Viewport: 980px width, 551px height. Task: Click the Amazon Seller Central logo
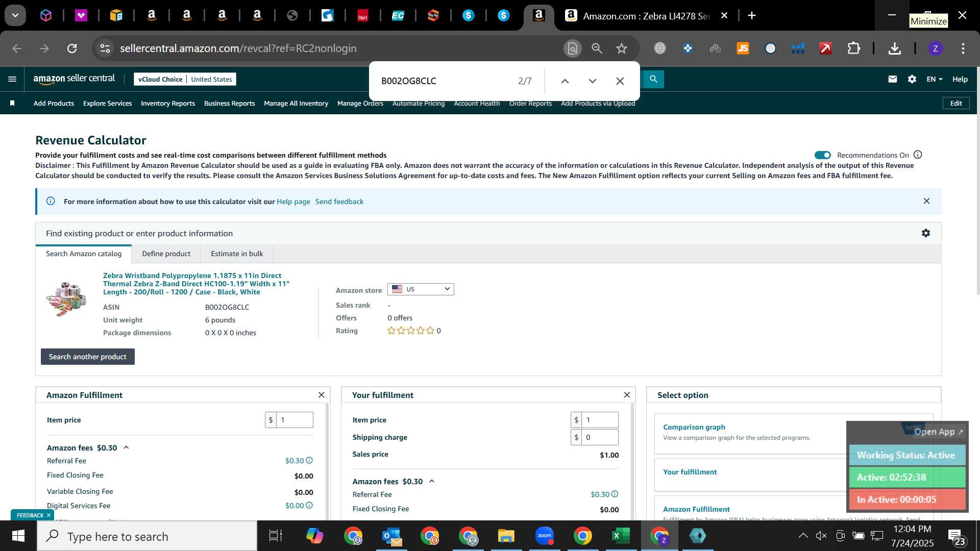[74, 79]
